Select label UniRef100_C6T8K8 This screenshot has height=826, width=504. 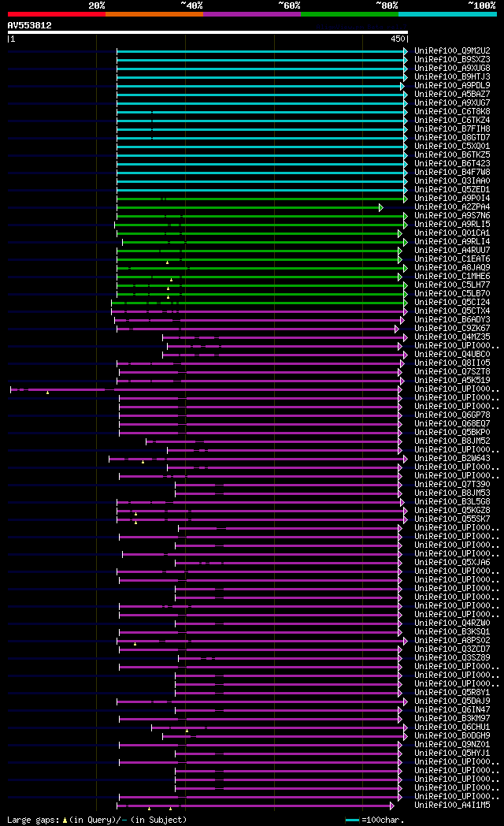tap(452, 112)
